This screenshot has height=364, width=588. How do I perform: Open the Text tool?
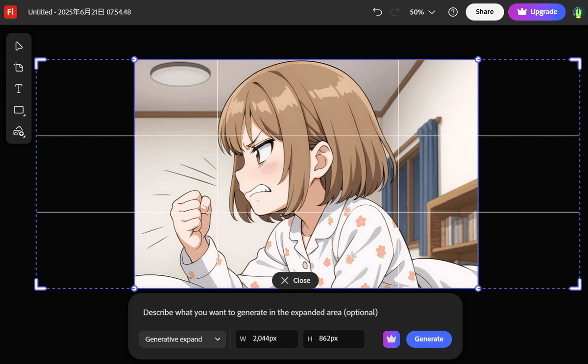pos(19,89)
